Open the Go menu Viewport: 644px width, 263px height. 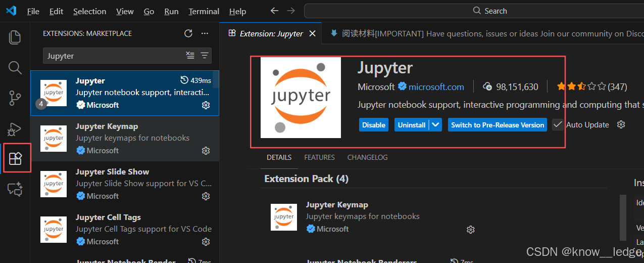(x=149, y=11)
